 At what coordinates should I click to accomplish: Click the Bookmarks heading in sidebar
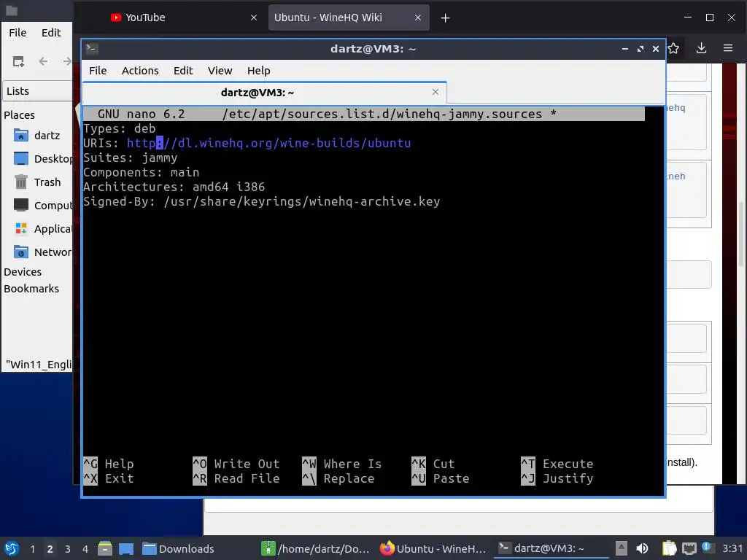31,289
